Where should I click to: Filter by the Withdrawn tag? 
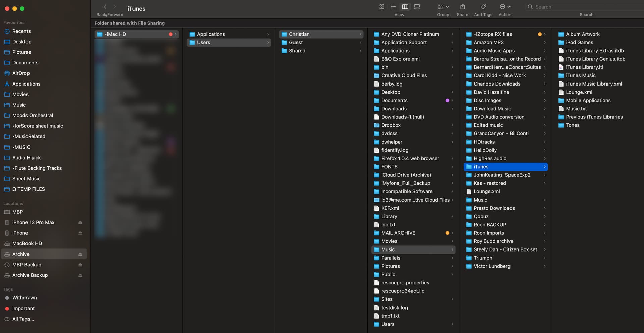tap(24, 298)
